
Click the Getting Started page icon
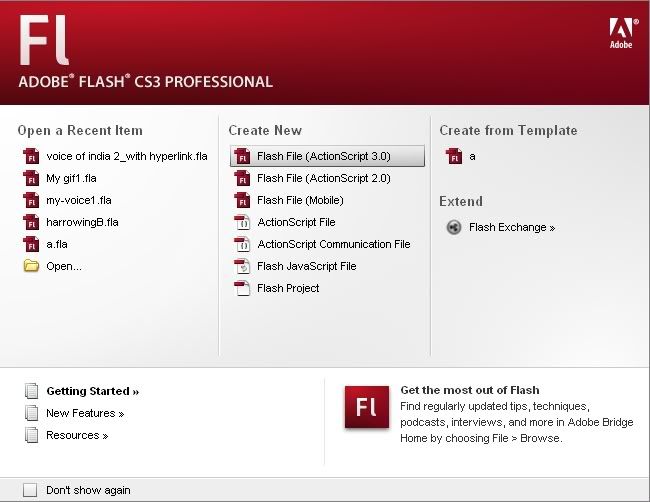pyautogui.click(x=32, y=390)
